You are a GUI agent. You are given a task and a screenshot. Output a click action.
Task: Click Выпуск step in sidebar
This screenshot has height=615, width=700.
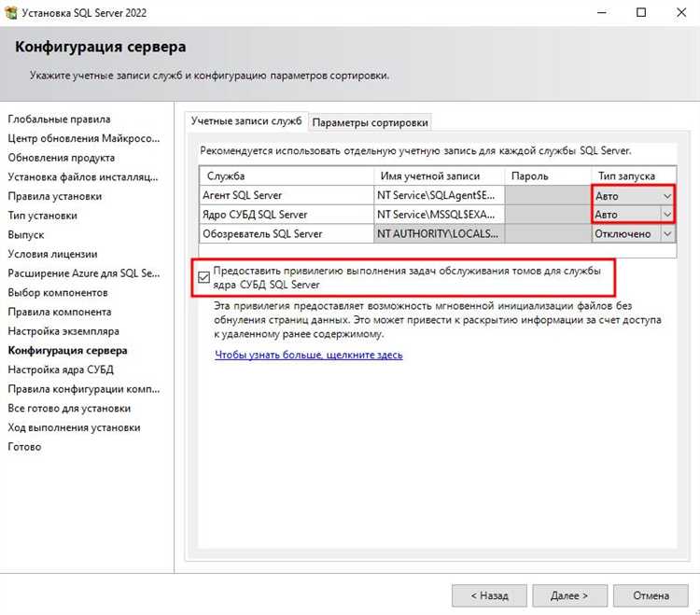point(26,235)
